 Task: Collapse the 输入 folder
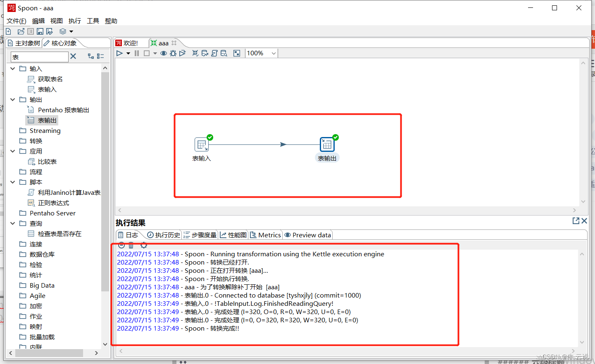tap(12, 69)
